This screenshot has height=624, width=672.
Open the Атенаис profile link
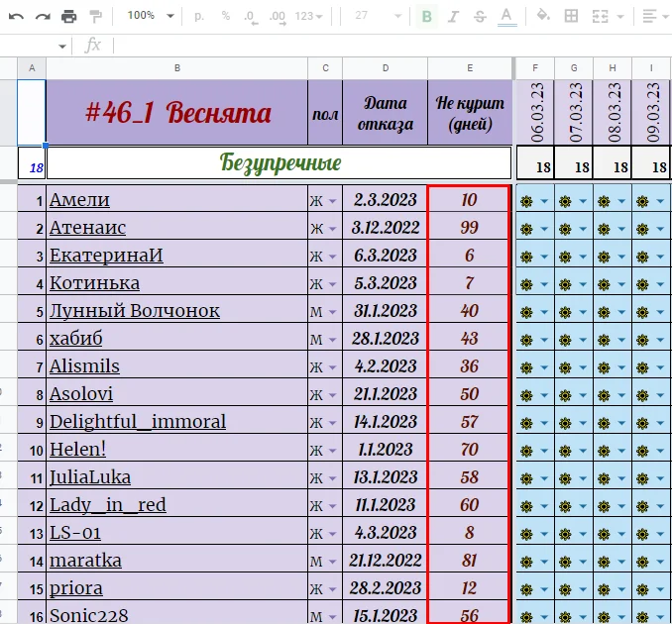pos(88,228)
